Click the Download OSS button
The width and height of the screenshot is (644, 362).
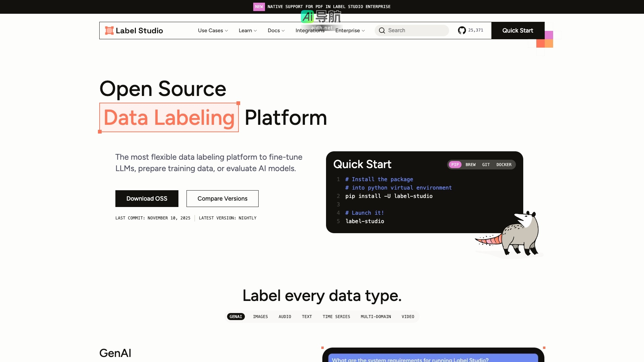coord(147,199)
